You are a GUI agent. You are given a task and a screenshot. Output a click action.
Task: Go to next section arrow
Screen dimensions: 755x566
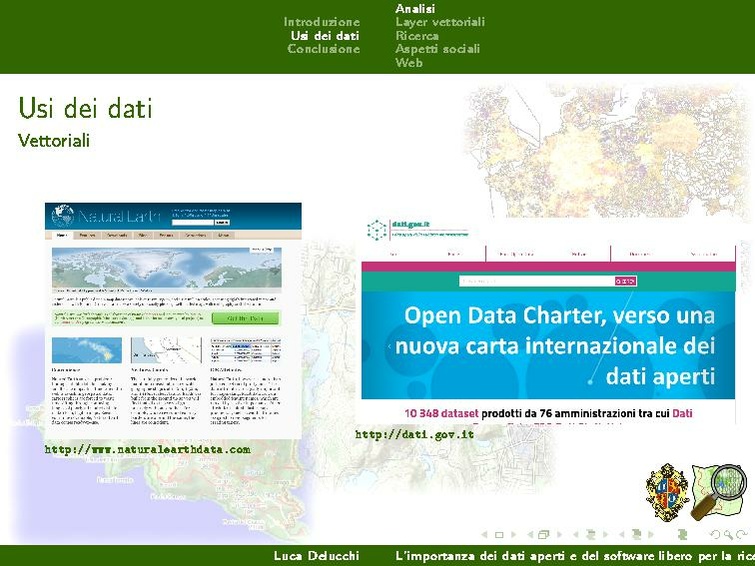(x=651, y=535)
